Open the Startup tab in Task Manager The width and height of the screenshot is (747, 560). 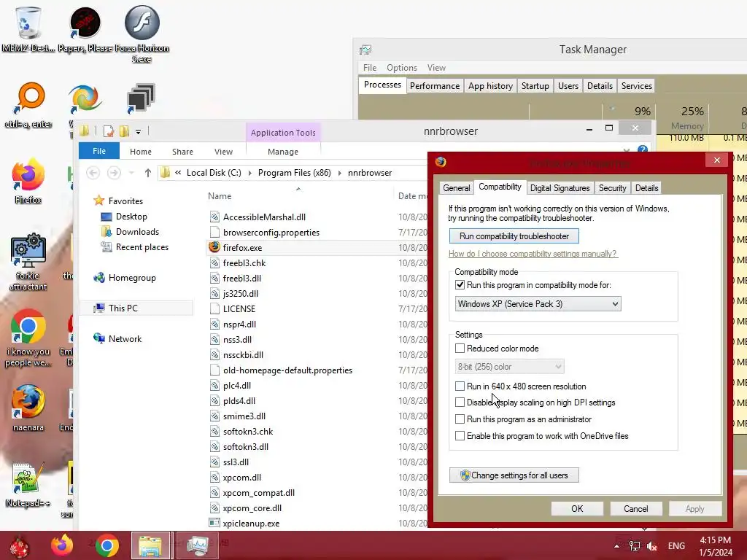click(x=535, y=86)
